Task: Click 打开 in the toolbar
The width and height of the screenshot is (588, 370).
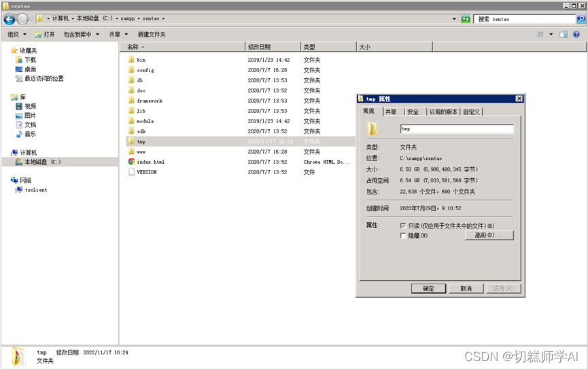Action: (45, 34)
